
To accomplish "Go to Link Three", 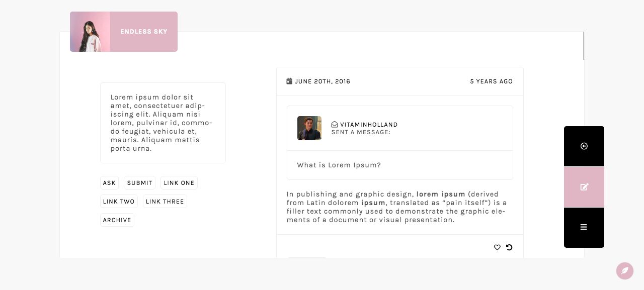I will [x=165, y=202].
